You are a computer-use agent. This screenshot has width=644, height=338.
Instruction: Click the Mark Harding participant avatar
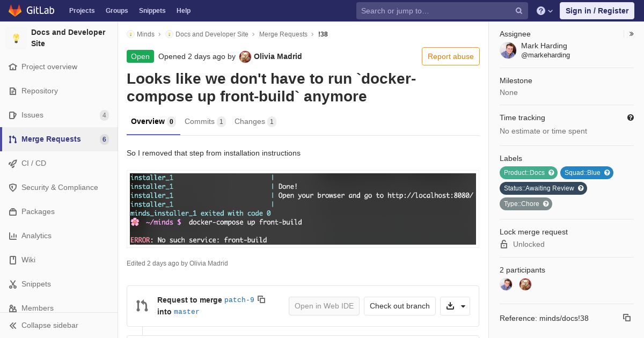(x=506, y=284)
